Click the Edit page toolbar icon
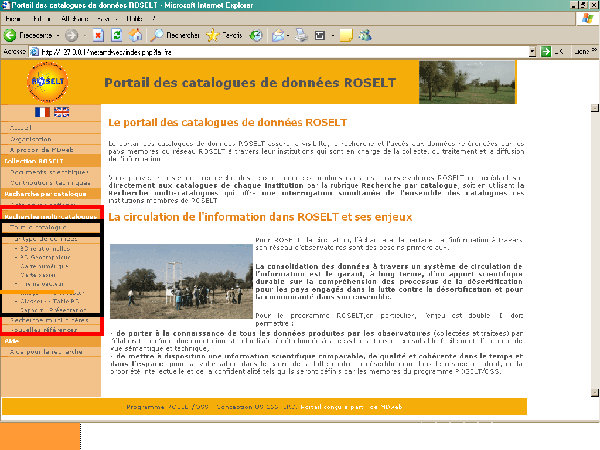This screenshot has height=450, width=600. [x=320, y=36]
